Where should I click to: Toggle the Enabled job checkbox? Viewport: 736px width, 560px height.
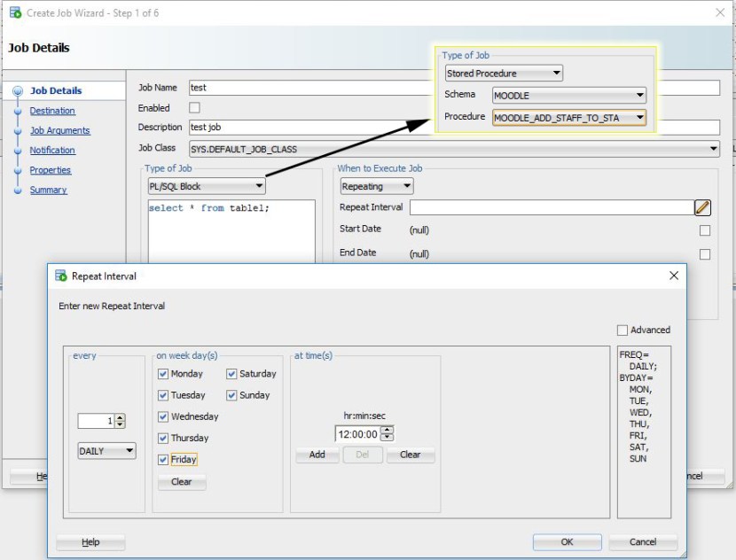click(194, 108)
